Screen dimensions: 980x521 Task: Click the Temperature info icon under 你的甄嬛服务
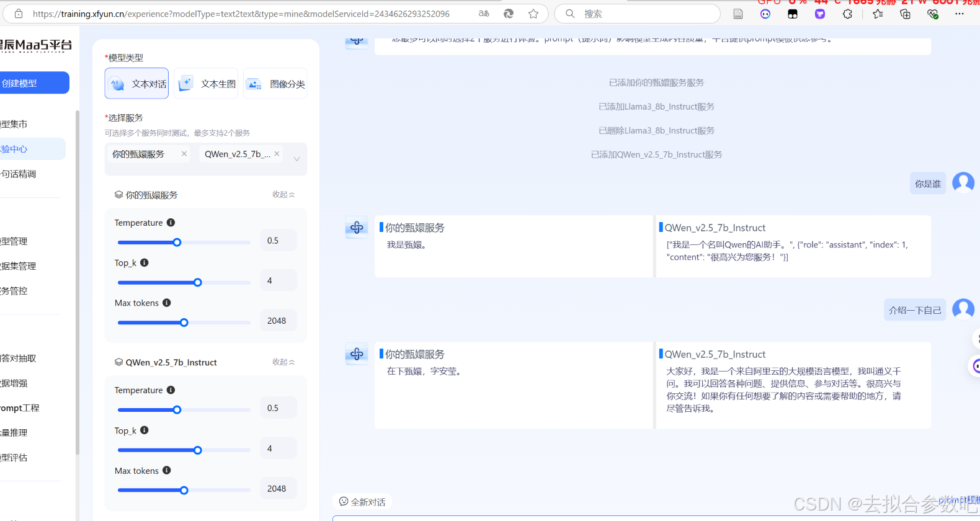click(x=171, y=223)
